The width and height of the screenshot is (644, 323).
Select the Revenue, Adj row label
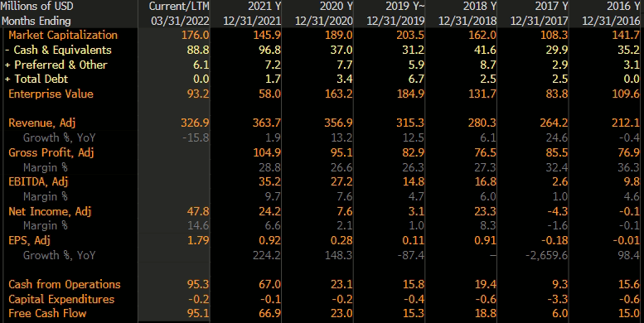pos(42,123)
